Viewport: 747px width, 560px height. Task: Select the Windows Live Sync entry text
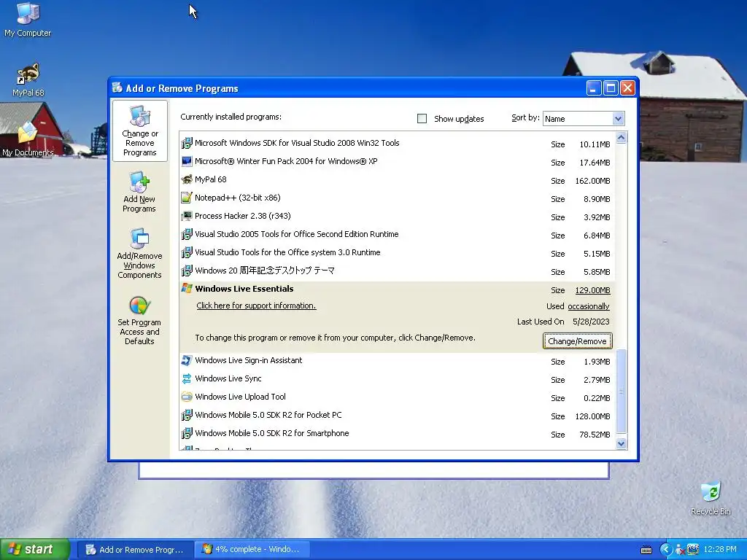228,378
